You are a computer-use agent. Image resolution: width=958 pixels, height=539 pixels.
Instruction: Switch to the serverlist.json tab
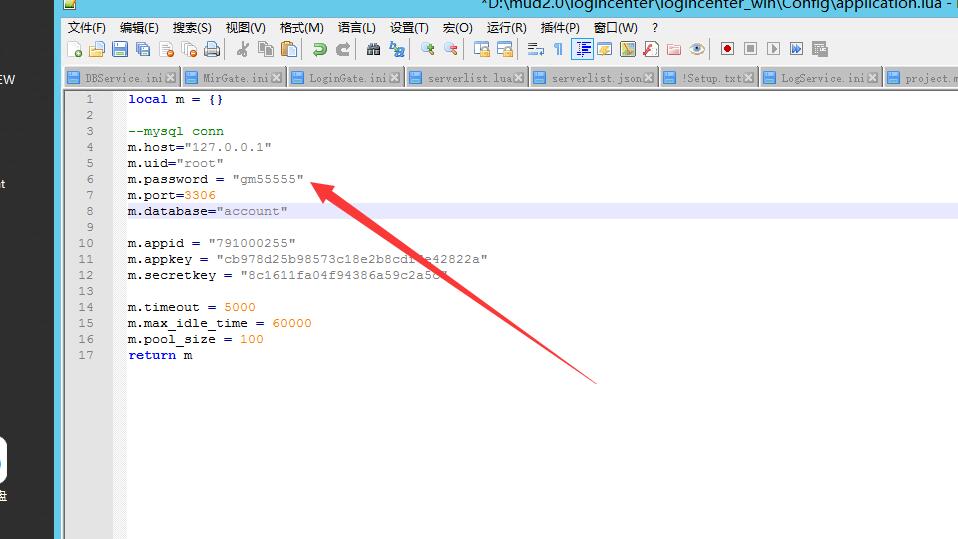pyautogui.click(x=596, y=78)
